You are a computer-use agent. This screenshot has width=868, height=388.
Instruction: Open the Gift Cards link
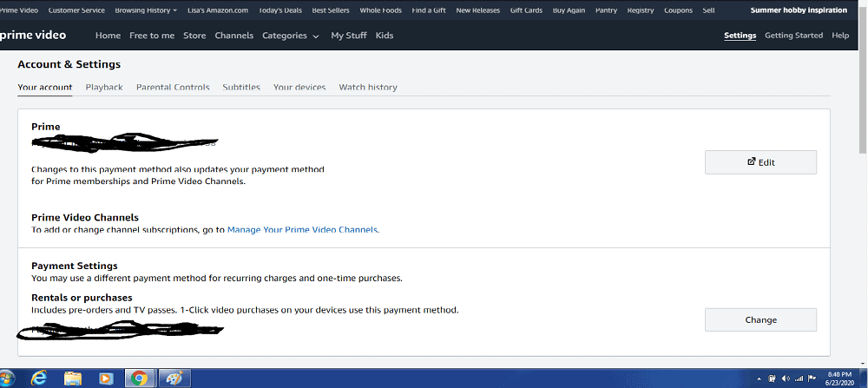pos(526,10)
